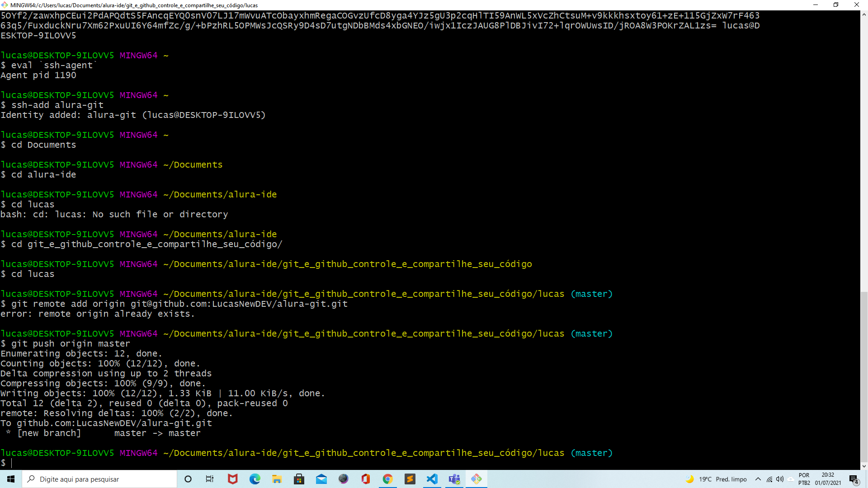Click the 'git push origin master' command line
This screenshot has width=868, height=488.
point(65,344)
